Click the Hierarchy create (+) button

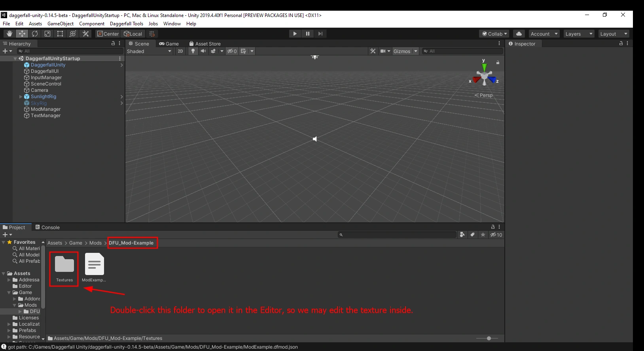pyautogui.click(x=7, y=51)
